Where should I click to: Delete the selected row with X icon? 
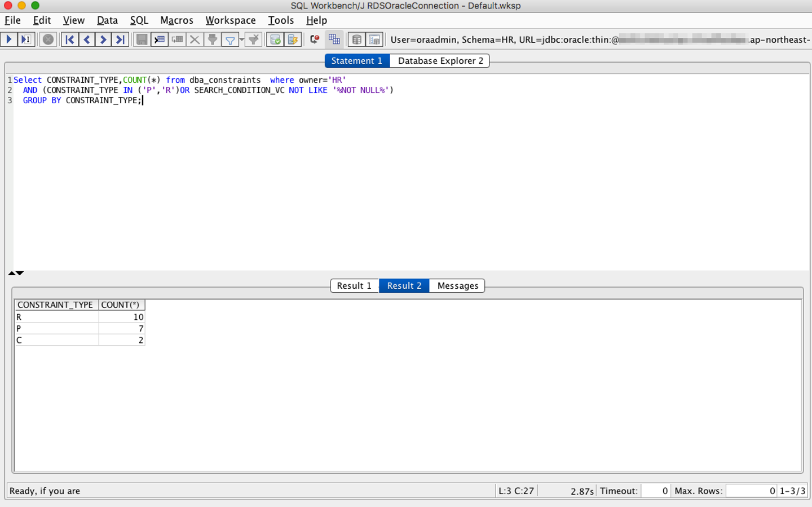click(x=195, y=39)
